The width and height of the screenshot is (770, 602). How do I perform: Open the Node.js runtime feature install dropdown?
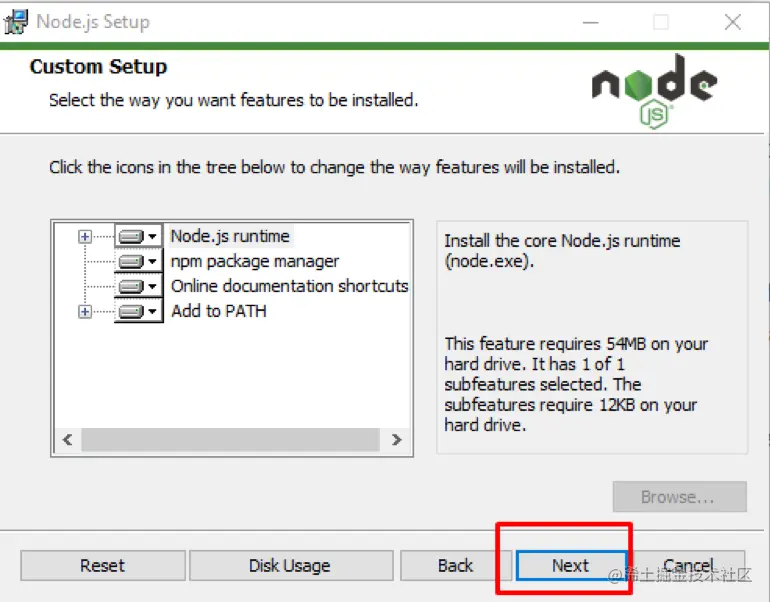[x=138, y=236]
